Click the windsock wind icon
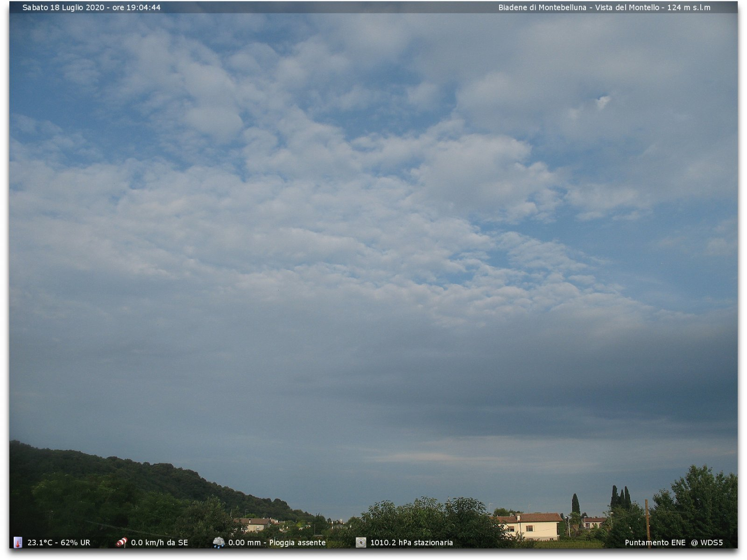Viewport: 747px width, 560px height. [121, 542]
